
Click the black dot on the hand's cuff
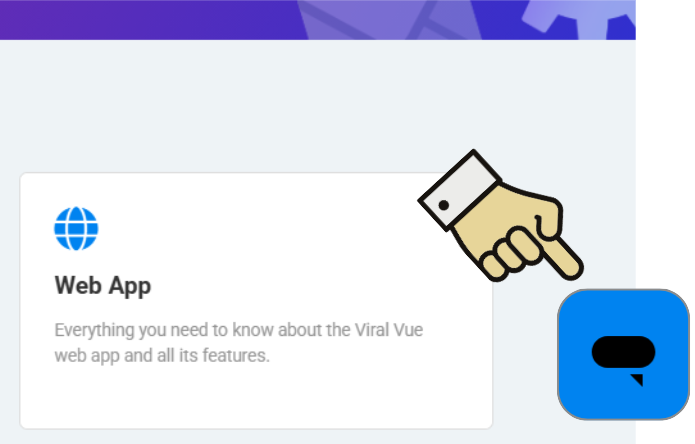pyautogui.click(x=443, y=205)
